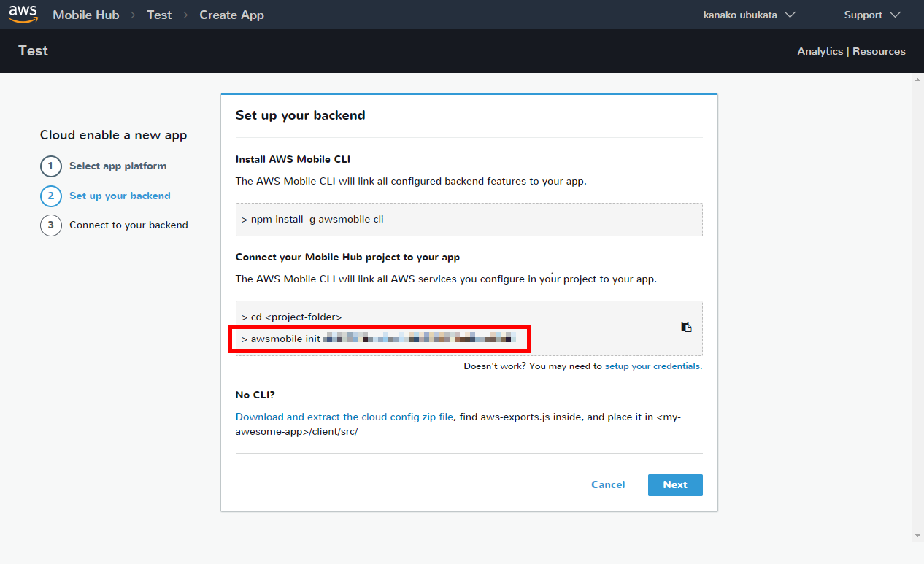
Task: Open the setup your credentials link
Action: [653, 366]
